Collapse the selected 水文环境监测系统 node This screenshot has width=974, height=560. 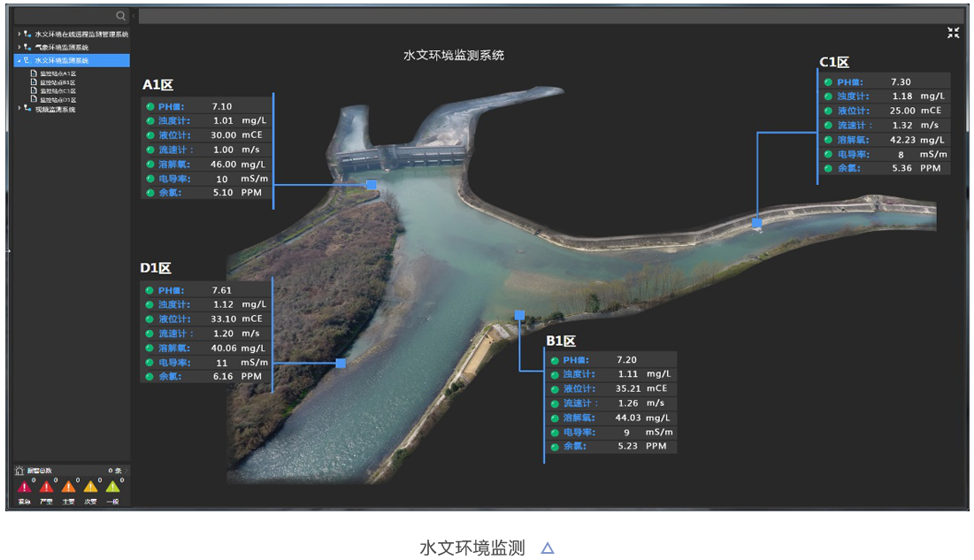(x=19, y=60)
